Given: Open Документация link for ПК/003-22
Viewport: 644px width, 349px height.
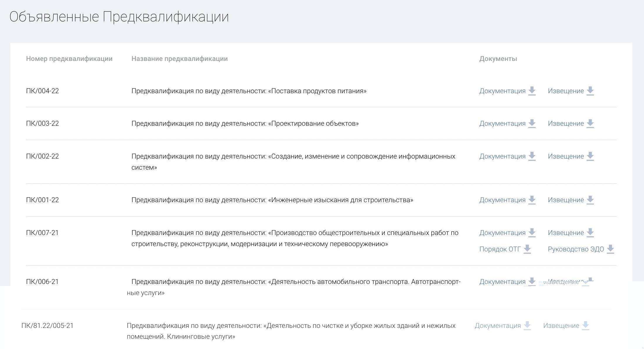Looking at the screenshot, I should [502, 124].
